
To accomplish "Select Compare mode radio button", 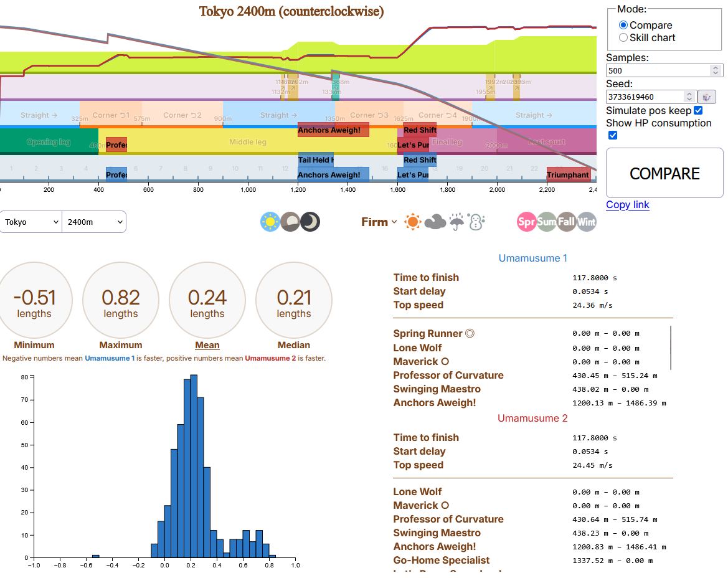I will tap(623, 25).
